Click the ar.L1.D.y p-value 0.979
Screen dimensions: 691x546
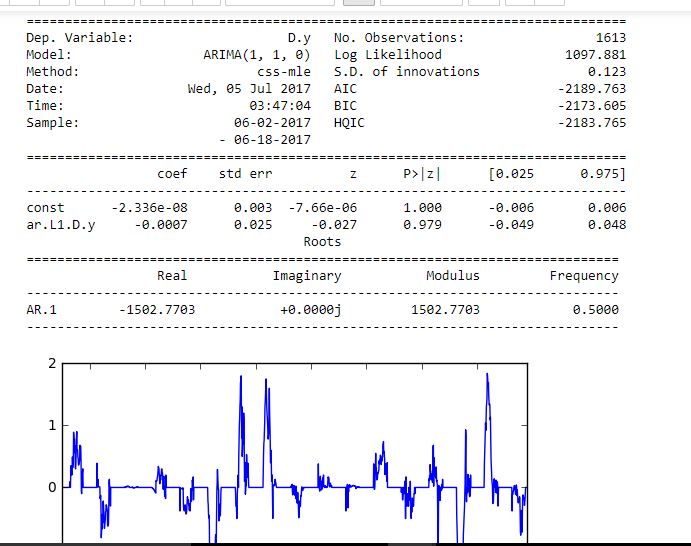coord(422,225)
